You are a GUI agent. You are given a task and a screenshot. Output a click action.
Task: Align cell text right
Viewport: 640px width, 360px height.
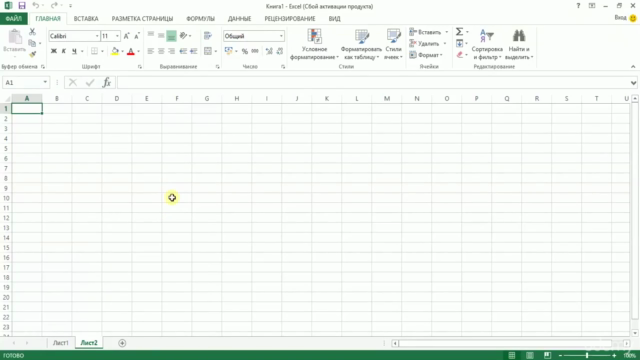[171, 51]
